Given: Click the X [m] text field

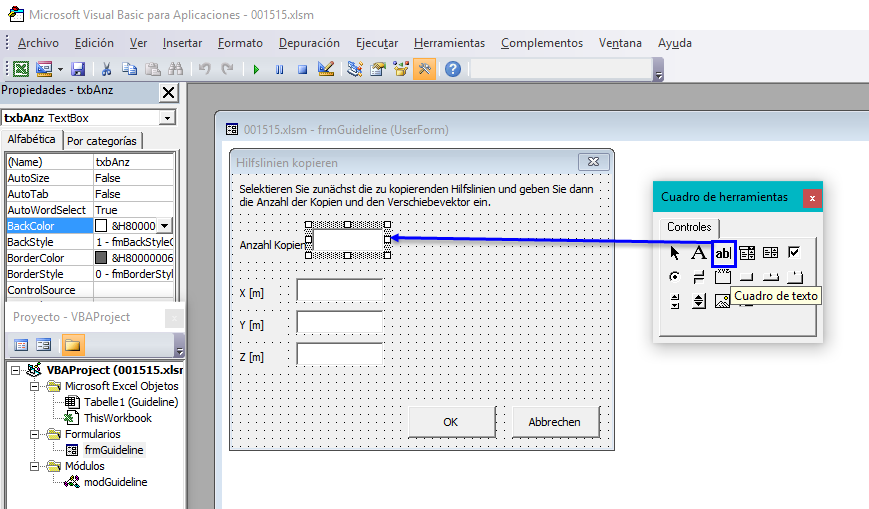Looking at the screenshot, I should click(x=340, y=290).
